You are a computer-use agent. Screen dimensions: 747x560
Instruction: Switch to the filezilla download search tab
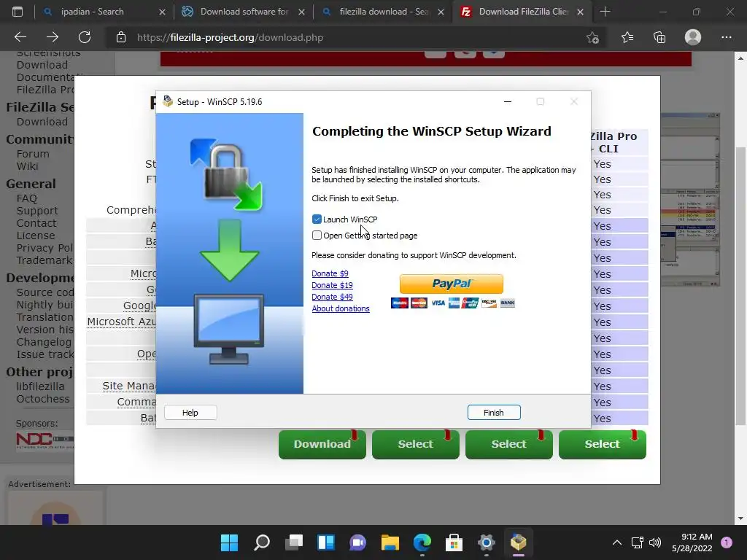pos(384,12)
